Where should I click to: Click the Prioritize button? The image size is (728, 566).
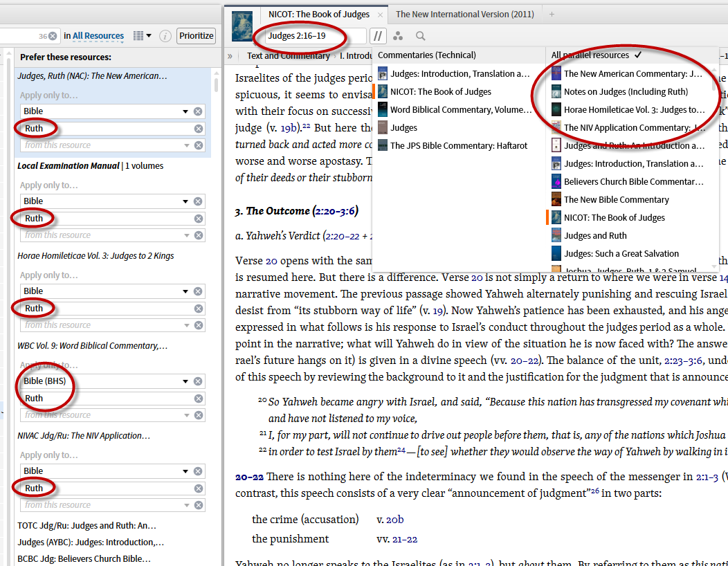coord(196,36)
